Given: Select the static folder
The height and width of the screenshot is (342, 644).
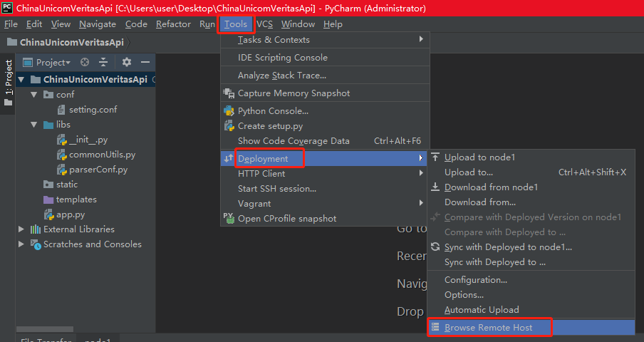Looking at the screenshot, I should 66,185.
